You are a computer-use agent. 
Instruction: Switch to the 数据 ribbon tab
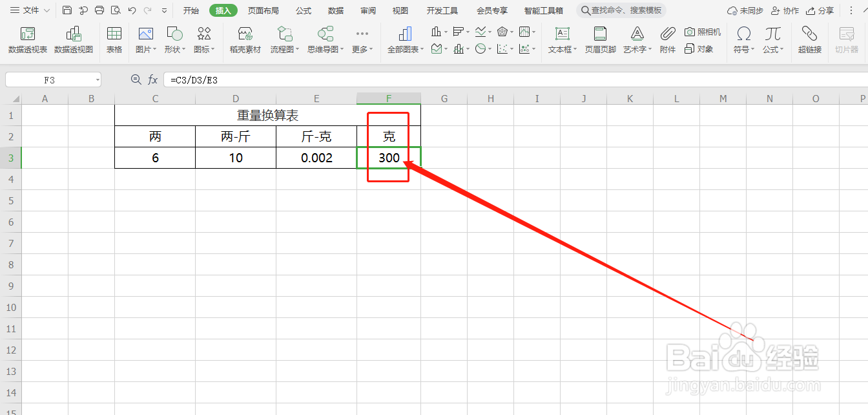336,10
